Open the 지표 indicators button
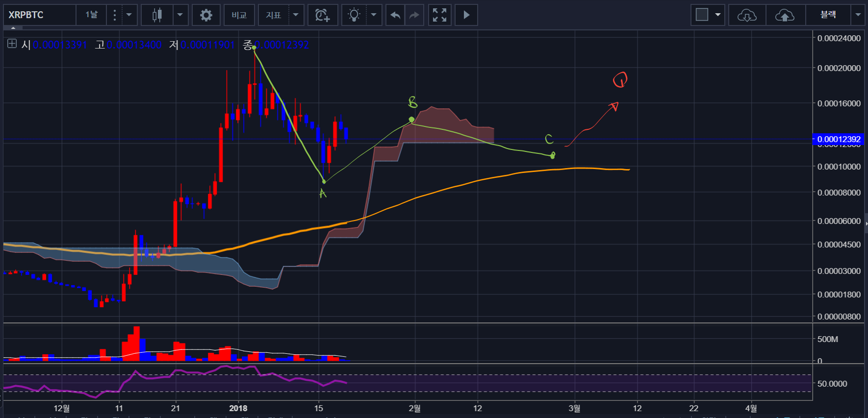Viewport: 868px width, 418px height. coord(274,15)
